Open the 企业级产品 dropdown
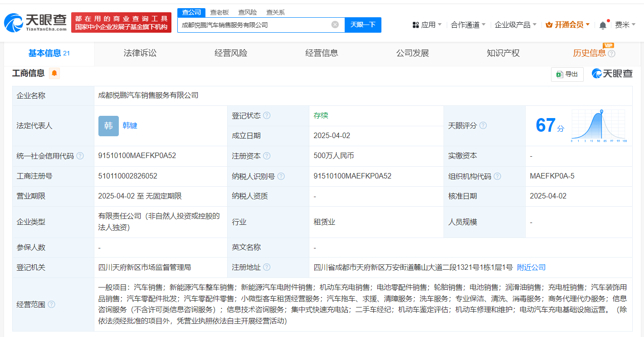 pos(515,25)
